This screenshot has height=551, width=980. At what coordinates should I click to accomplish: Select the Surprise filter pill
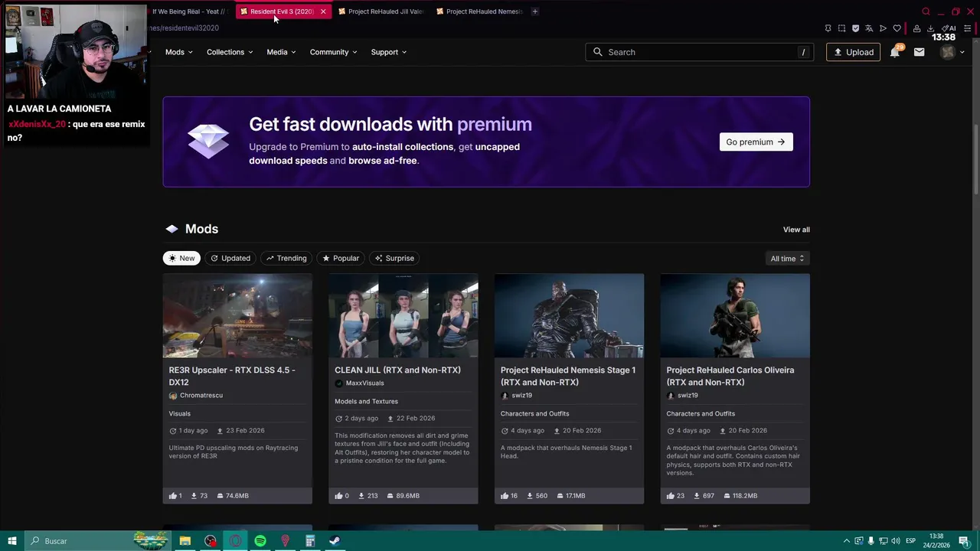[394, 258]
